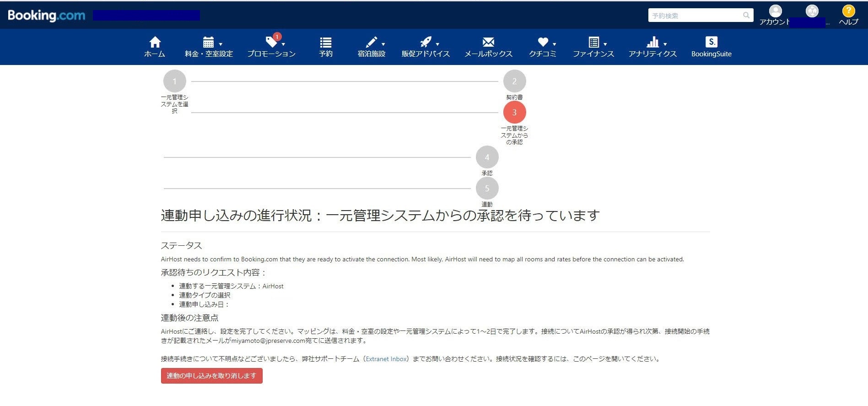
Task: Open the ホーム home icon
Action: [x=155, y=42]
